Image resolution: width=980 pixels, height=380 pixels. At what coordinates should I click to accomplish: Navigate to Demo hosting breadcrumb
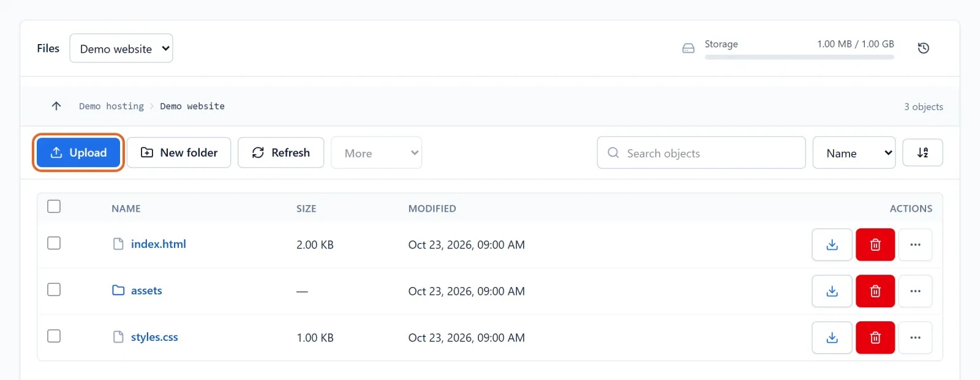(111, 106)
